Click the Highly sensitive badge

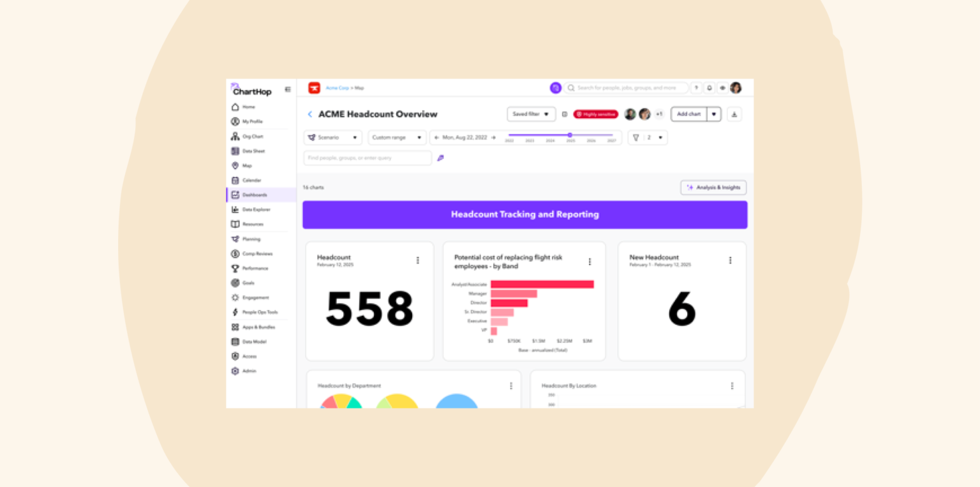(596, 114)
